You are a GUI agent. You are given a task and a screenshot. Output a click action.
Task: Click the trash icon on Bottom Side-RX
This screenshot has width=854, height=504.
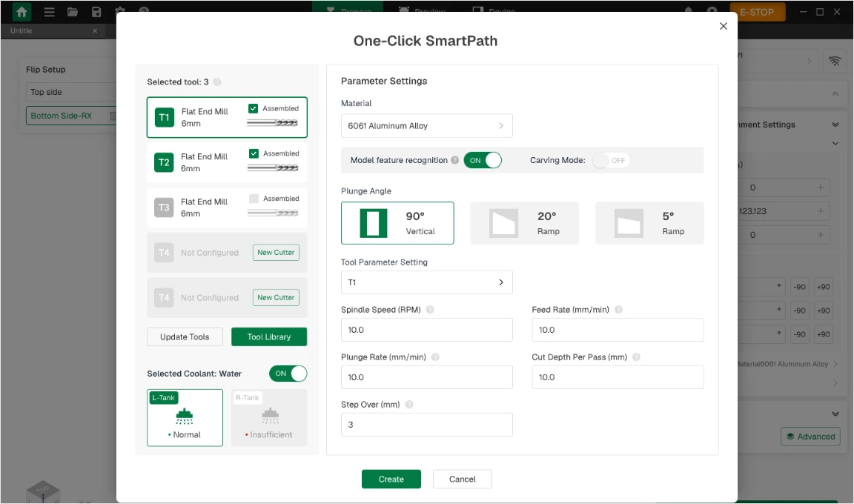(x=113, y=116)
